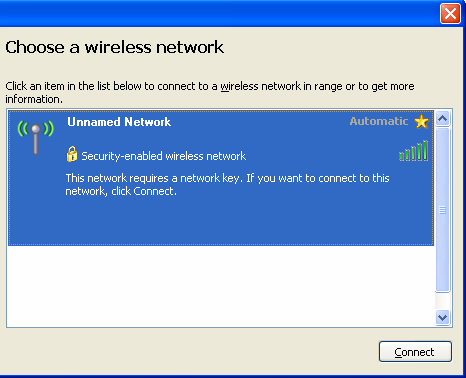This screenshot has width=466, height=378.
Task: Close the wireless network dialog
Action: (x=450, y=14)
